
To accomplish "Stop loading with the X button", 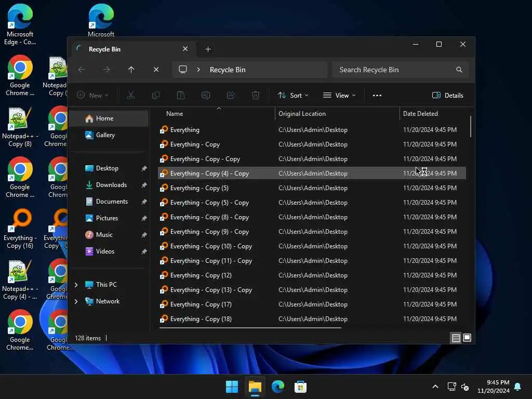I will pyautogui.click(x=156, y=70).
